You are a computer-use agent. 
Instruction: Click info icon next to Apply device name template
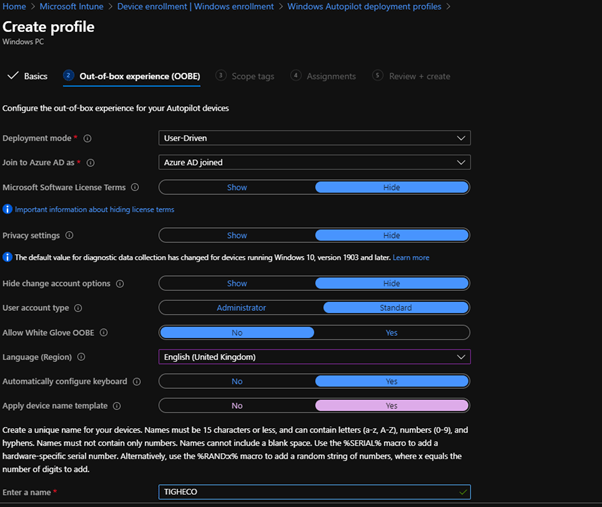coord(117,406)
